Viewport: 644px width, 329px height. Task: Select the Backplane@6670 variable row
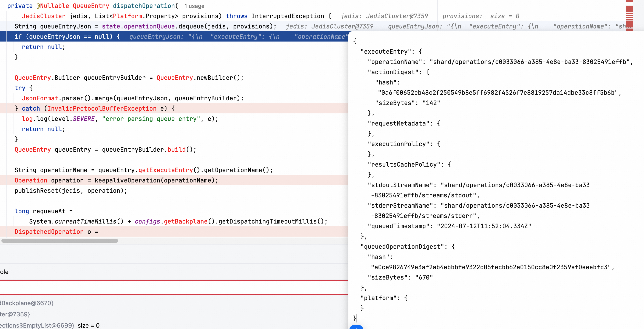pyautogui.click(x=27, y=303)
